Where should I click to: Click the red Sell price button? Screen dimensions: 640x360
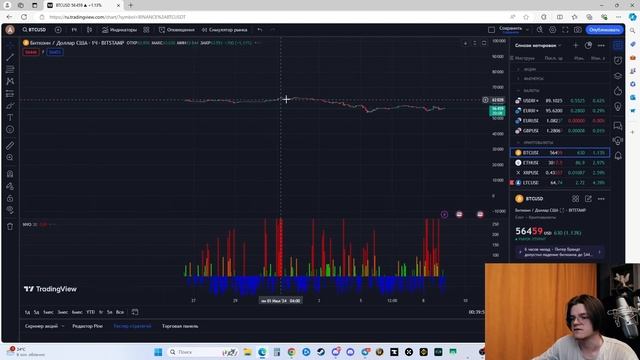coord(31,52)
